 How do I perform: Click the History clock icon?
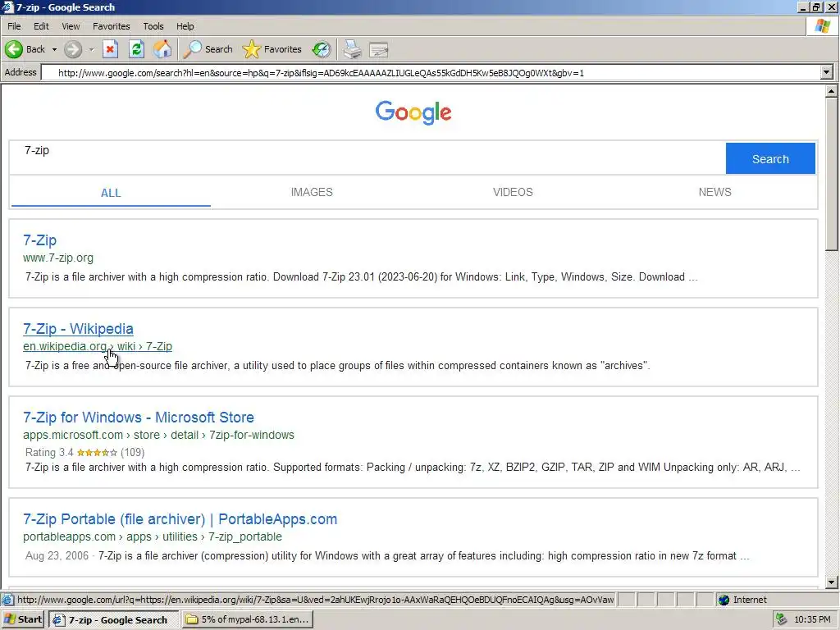[322, 49]
